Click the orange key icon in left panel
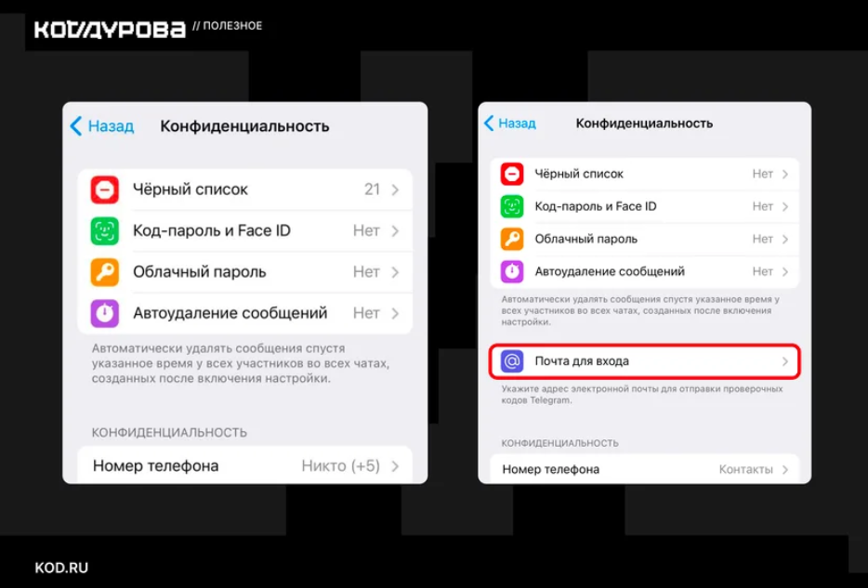Viewport: 868px width, 588px height. click(x=105, y=272)
